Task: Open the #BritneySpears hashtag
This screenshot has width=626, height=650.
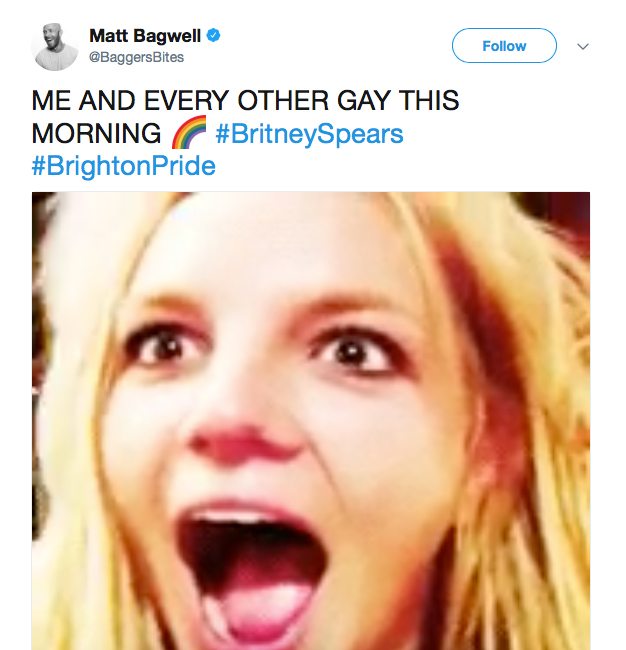Action: click(309, 134)
